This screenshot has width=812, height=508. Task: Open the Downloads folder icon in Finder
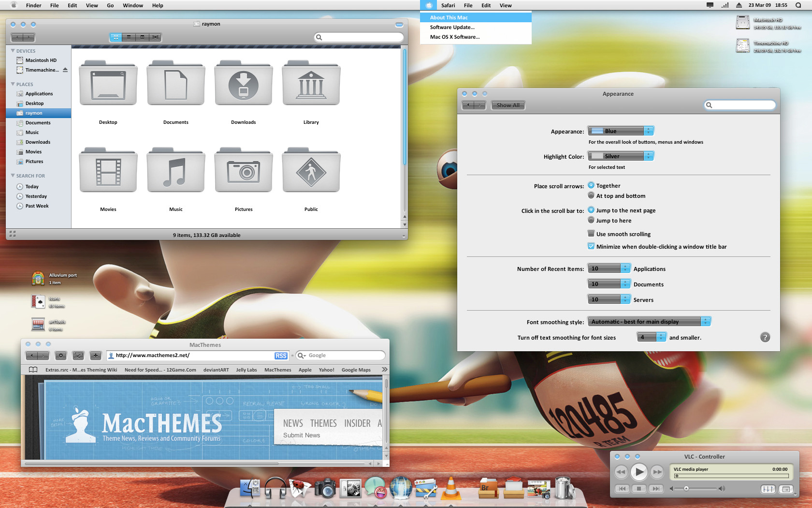[x=244, y=83]
